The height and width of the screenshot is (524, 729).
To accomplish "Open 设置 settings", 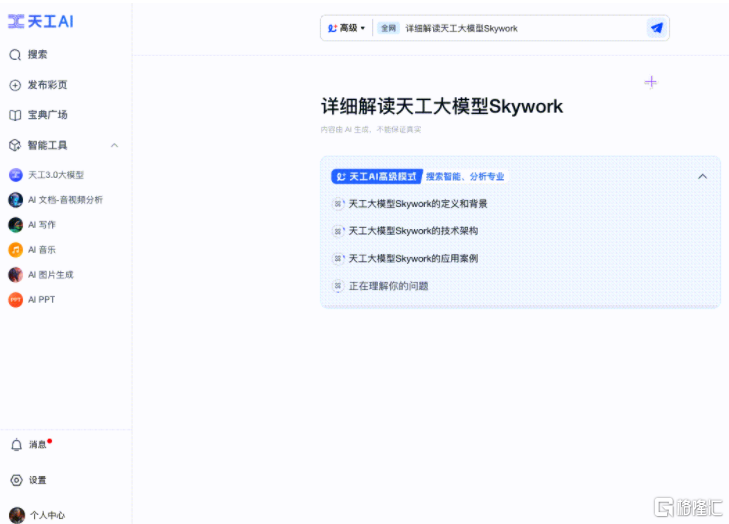I will point(38,480).
